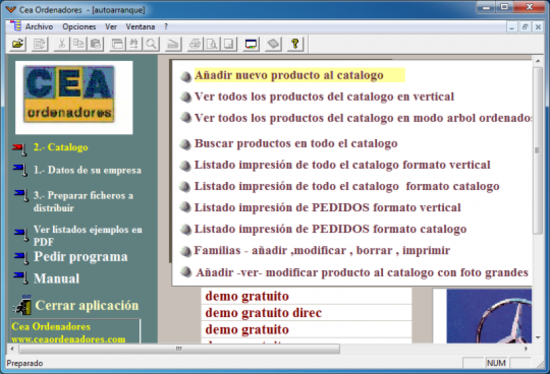Click the printer toolbar icon
Viewport: 550px width, 374px height.
click(195, 44)
